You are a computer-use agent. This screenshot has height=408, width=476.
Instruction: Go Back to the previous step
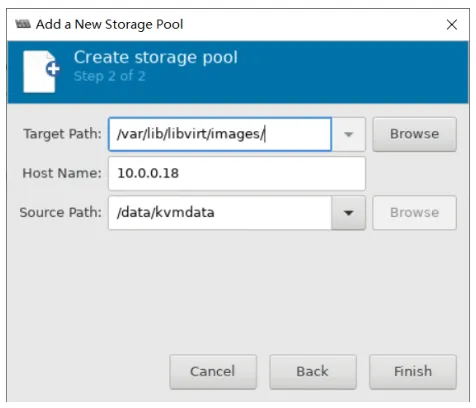[313, 371]
